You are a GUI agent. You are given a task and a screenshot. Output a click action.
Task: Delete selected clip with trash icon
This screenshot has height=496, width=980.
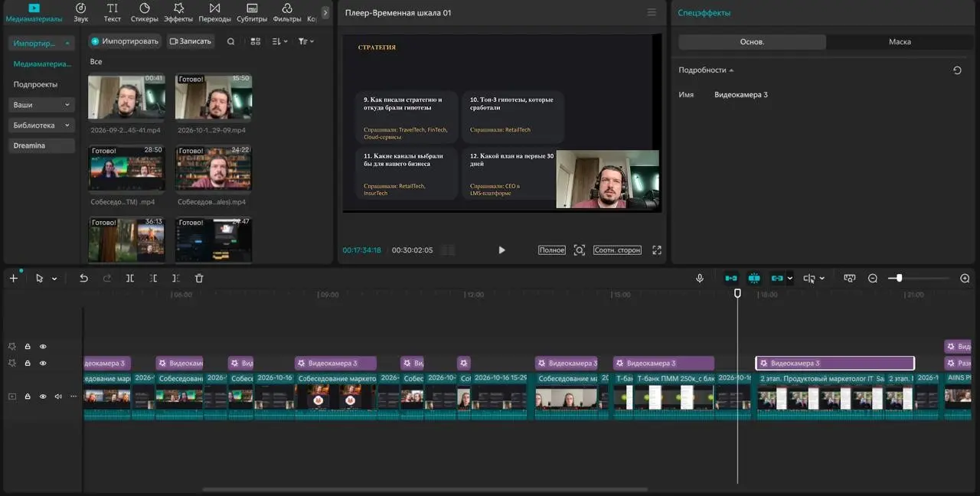coord(199,279)
